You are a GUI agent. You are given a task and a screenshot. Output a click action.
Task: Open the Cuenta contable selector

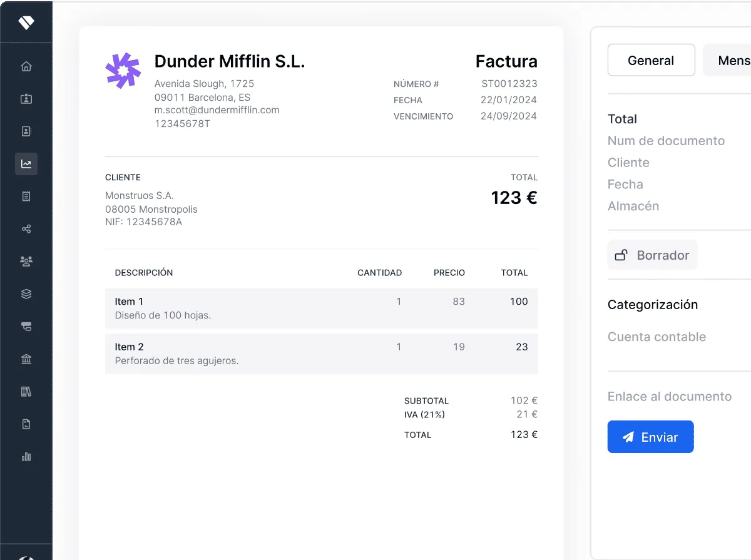click(656, 337)
